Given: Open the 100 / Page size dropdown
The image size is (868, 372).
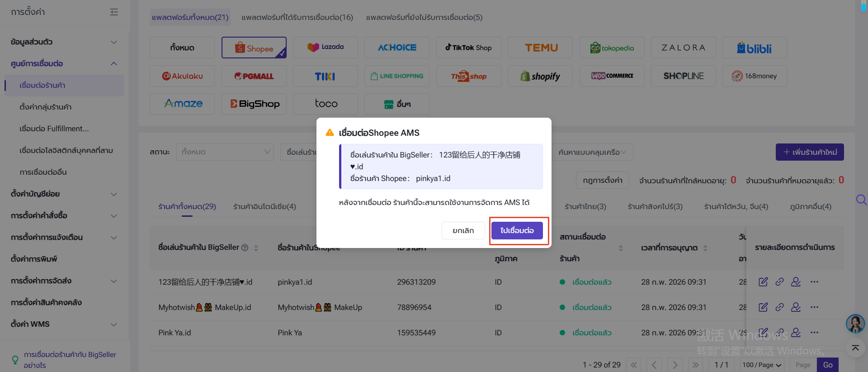Looking at the screenshot, I should pyautogui.click(x=762, y=365).
